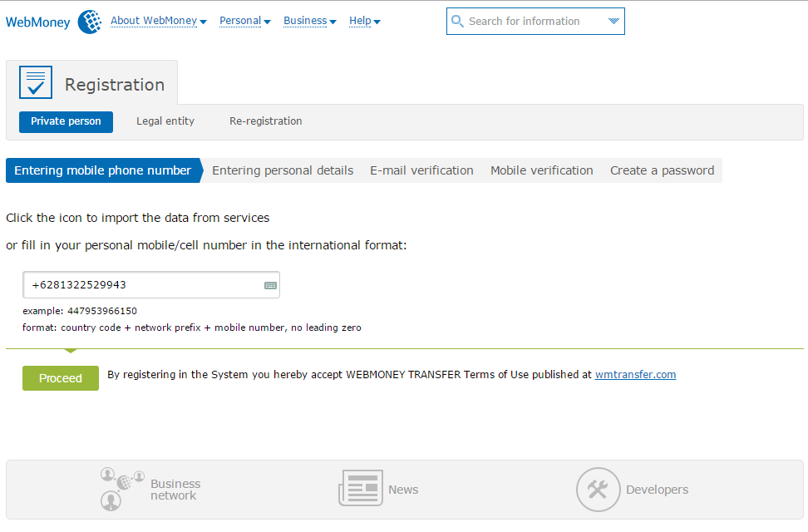Expand the Personal dropdown menu
The width and height of the screenshot is (808, 532).
coord(244,21)
